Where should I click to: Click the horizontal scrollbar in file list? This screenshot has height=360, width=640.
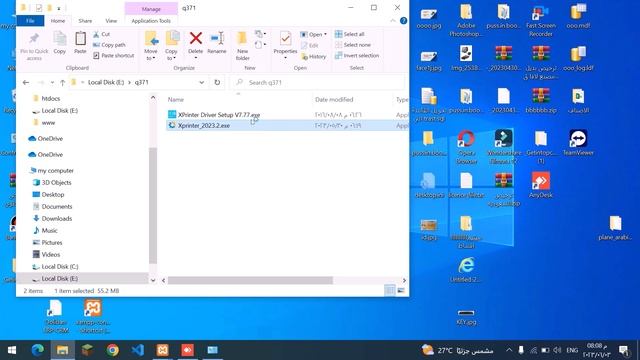(250, 280)
